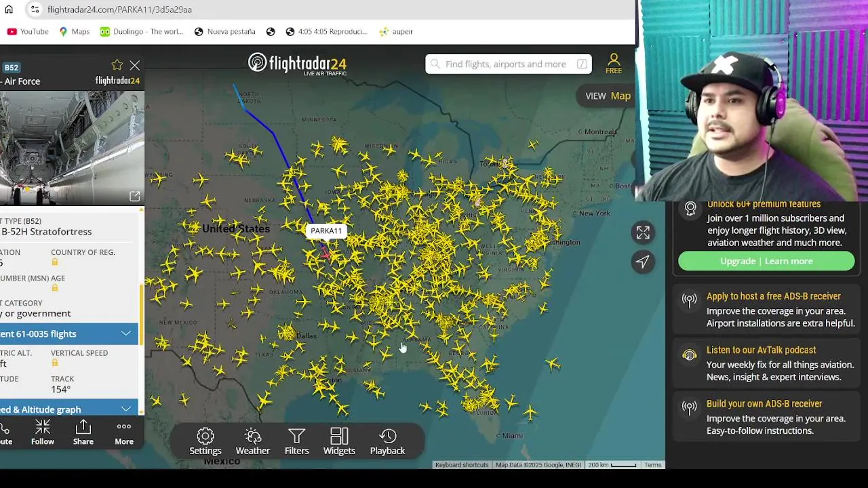The image size is (868, 488).
Task: Click the Route button in panel
Action: pos(5,432)
